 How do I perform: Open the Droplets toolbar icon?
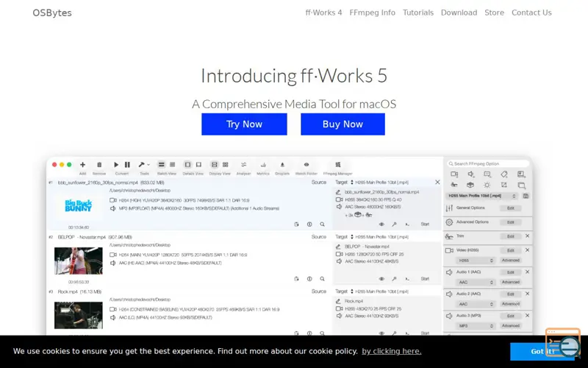point(282,164)
